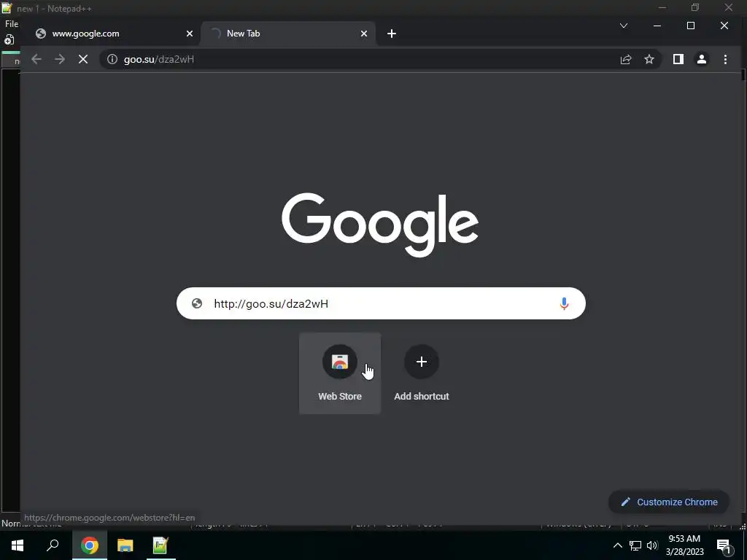
Task: Maximize the Chrome window
Action: 691,26
